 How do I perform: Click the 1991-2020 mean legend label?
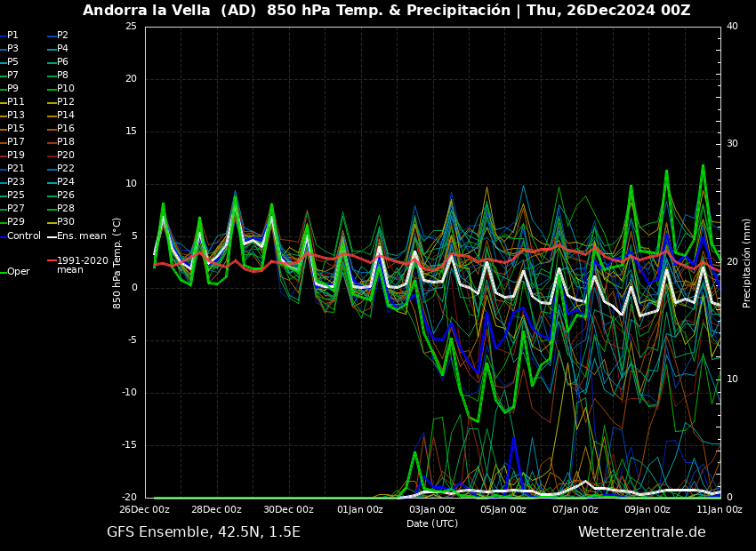click(83, 266)
